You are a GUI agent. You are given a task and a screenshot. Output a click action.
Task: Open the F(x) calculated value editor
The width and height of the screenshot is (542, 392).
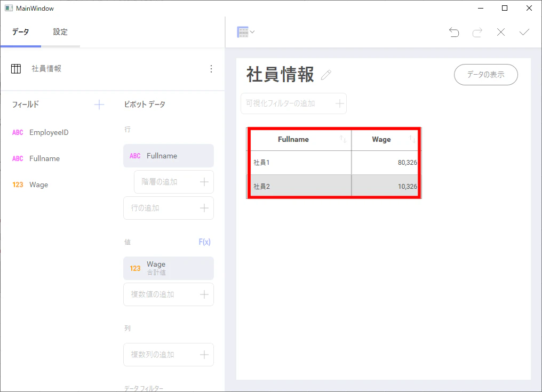pyautogui.click(x=204, y=242)
